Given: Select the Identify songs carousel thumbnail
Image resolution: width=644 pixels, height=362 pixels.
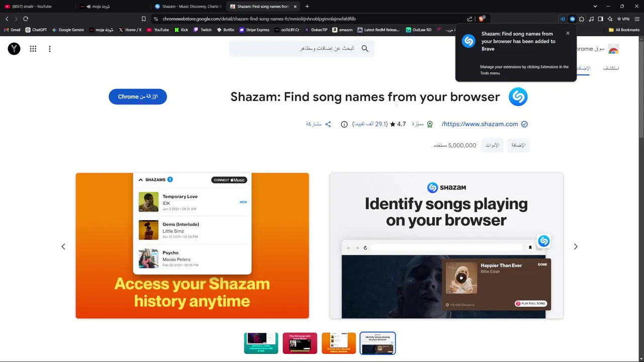Looking at the screenshot, I should point(377,343).
